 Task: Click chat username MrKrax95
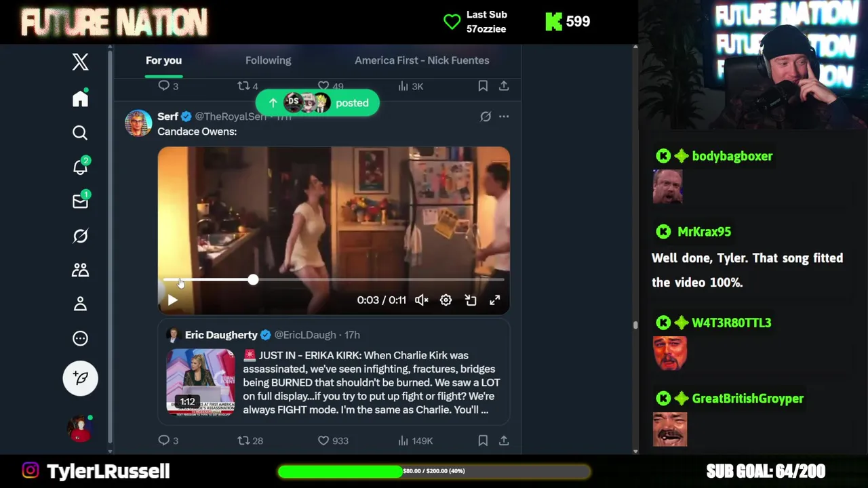click(x=704, y=232)
